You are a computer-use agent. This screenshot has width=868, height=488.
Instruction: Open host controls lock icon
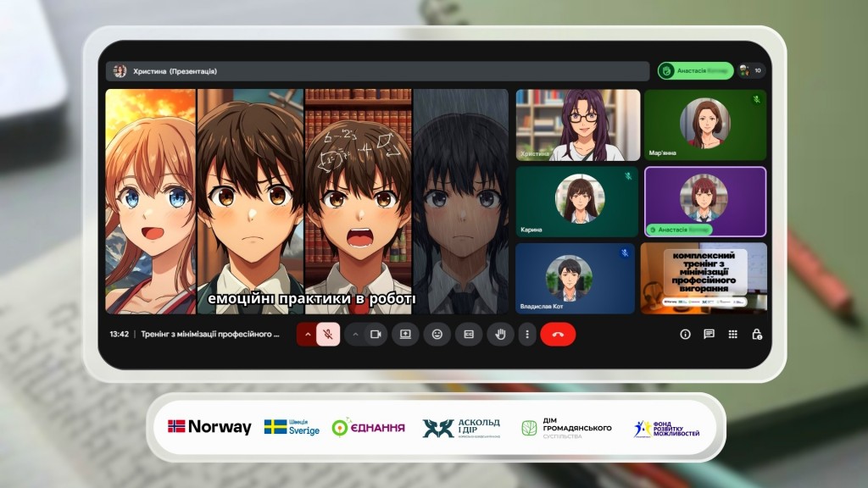757,334
